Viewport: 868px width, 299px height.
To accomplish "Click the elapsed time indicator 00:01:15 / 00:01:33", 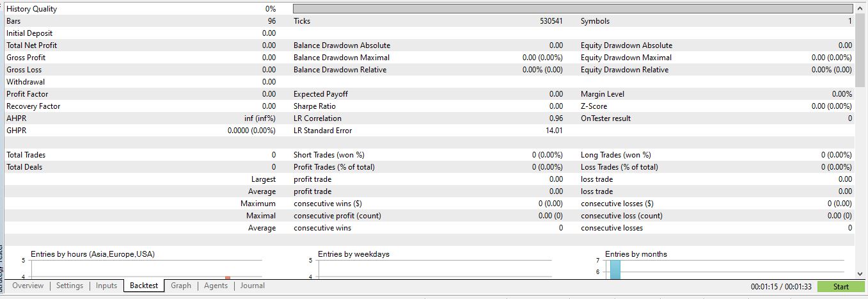I will point(781,287).
